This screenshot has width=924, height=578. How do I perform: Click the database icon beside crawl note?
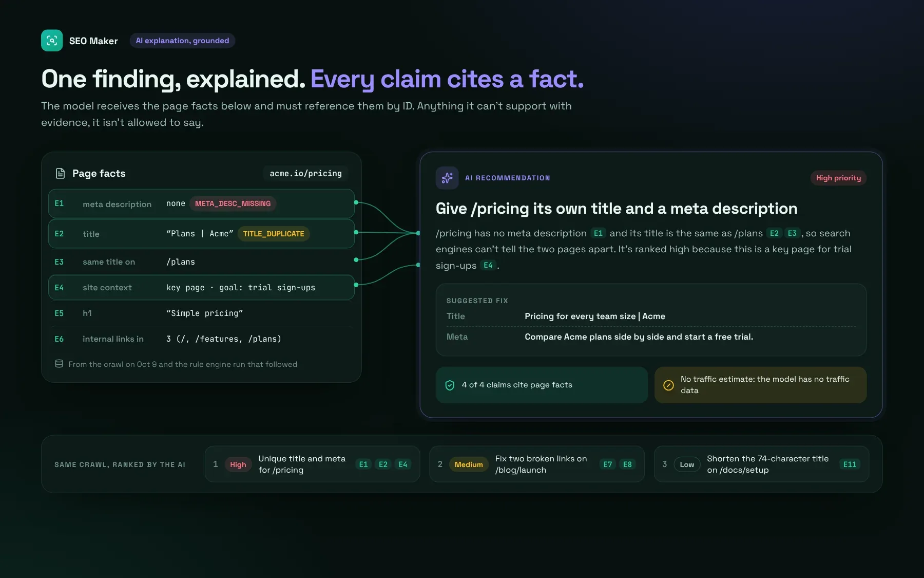coord(59,364)
